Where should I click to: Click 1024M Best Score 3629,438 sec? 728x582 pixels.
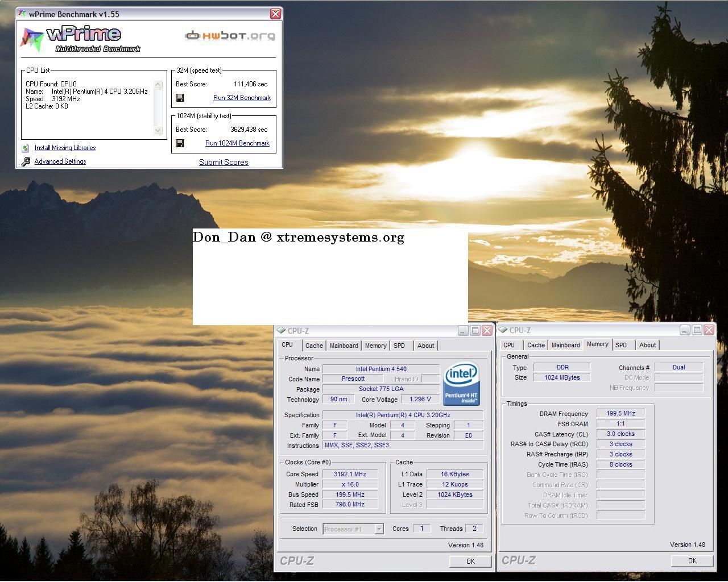coord(249,130)
